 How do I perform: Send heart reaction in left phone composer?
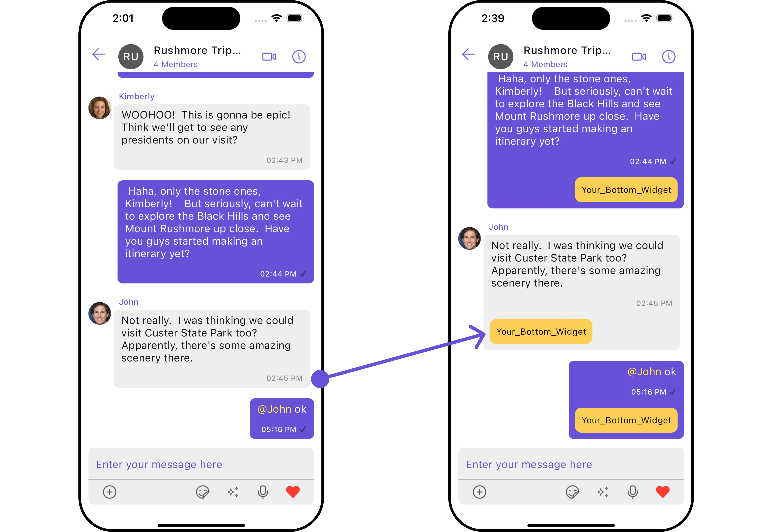pyautogui.click(x=293, y=492)
